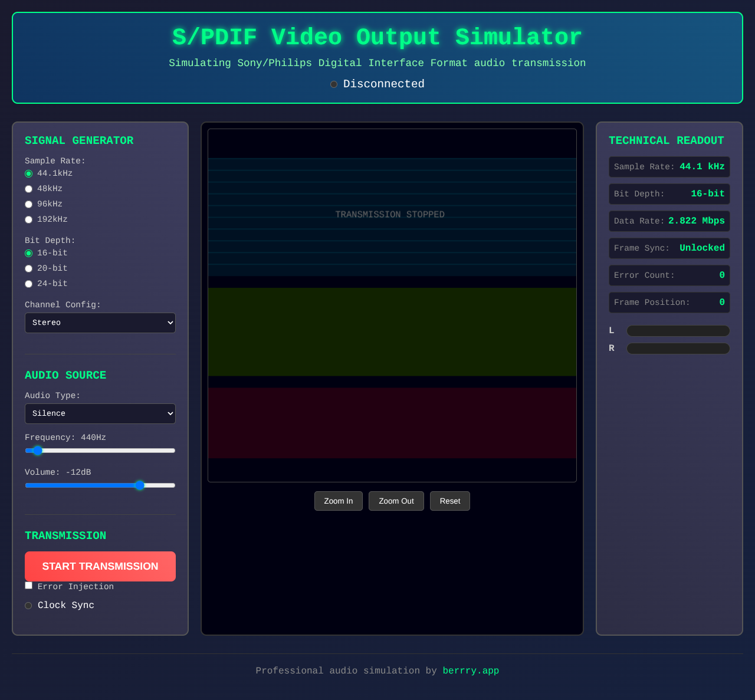Select the 20-bit bit depth
The height and width of the screenshot is (700, 755).
tap(28, 268)
